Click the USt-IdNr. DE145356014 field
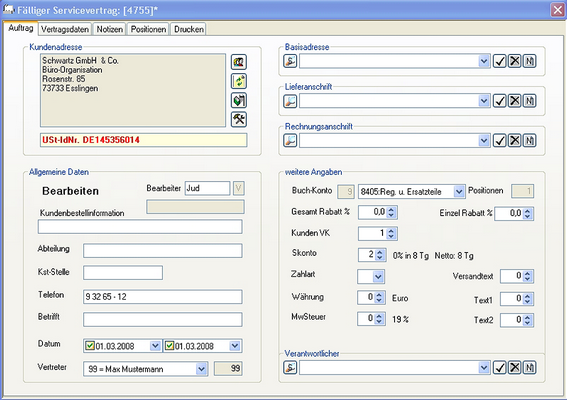This screenshot has height=400, width=567. 144,140
